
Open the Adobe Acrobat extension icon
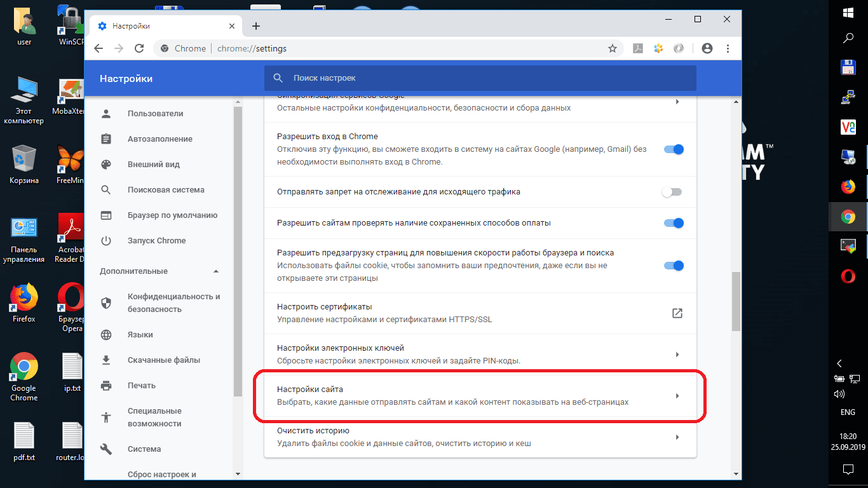click(637, 48)
